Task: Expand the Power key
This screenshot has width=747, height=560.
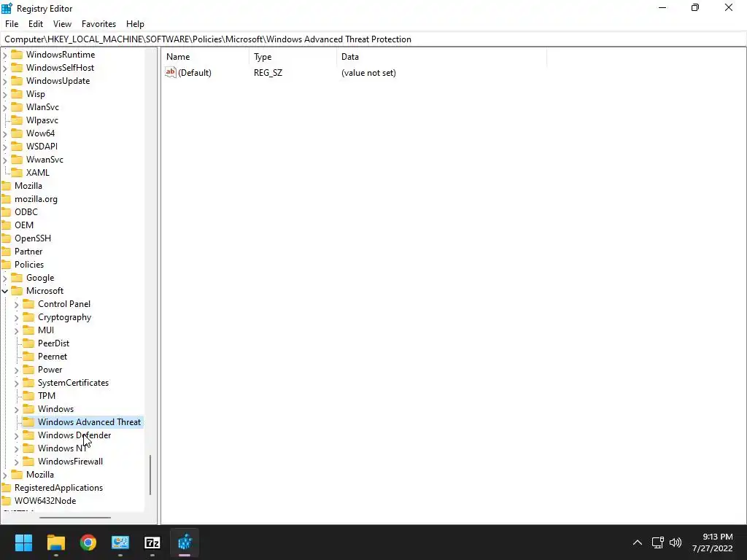Action: pyautogui.click(x=17, y=370)
